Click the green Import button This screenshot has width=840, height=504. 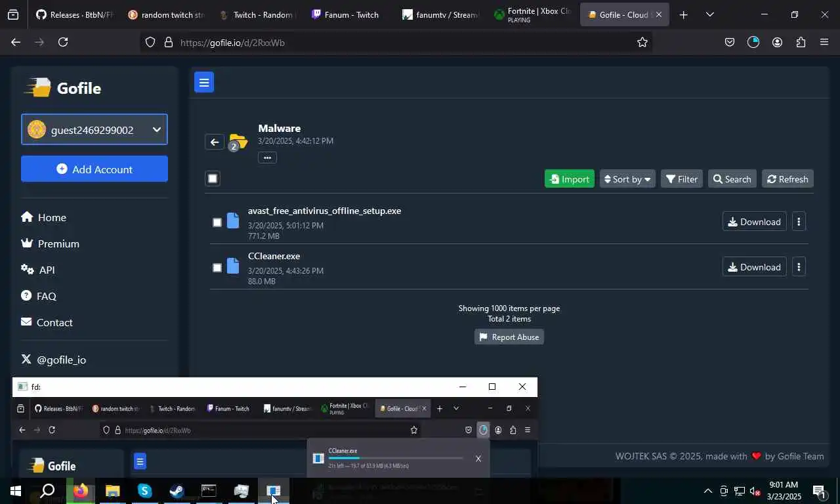coord(569,179)
